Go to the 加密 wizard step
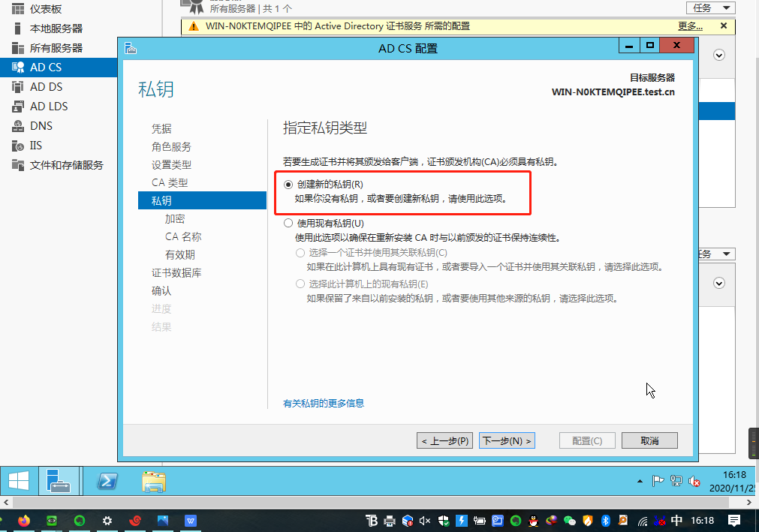This screenshot has height=532, width=759. click(x=175, y=218)
